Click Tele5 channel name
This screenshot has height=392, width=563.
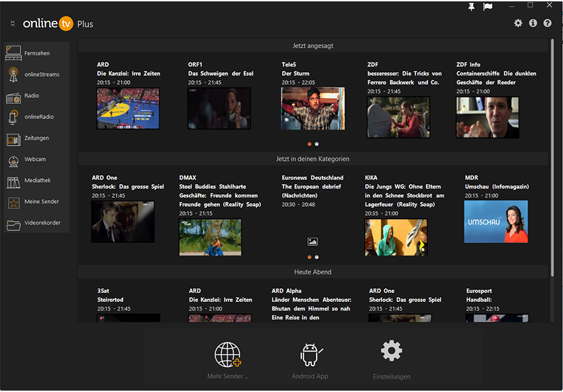pos(289,65)
